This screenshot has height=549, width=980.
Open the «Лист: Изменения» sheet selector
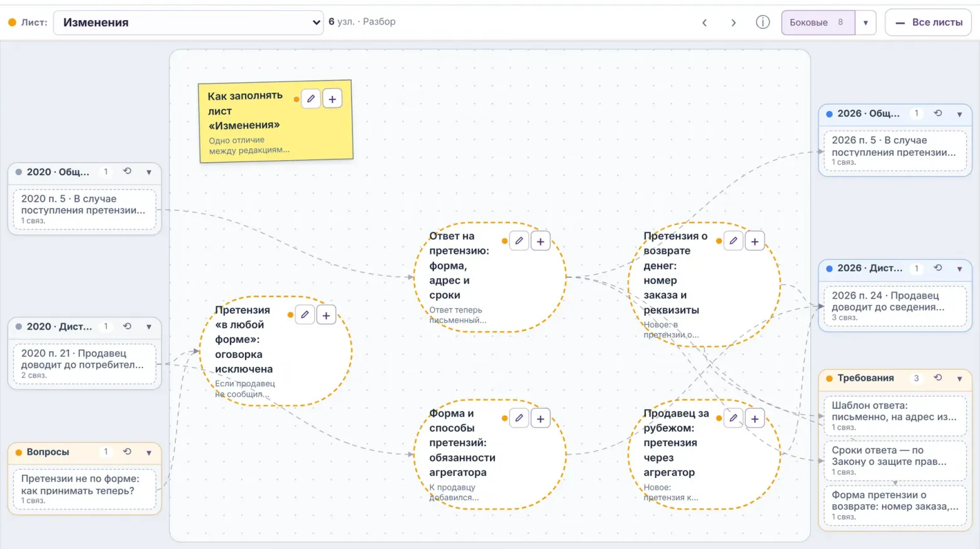[x=188, y=23]
